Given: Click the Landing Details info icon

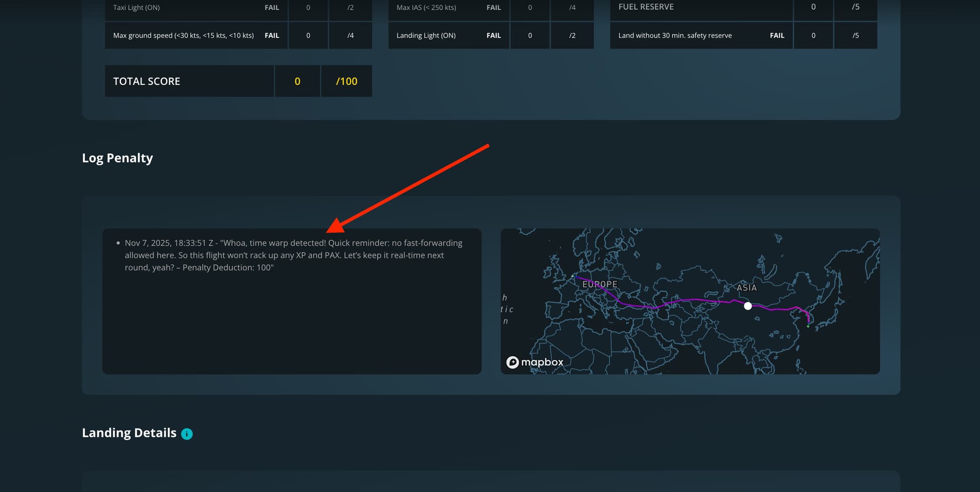Looking at the screenshot, I should click(x=187, y=434).
